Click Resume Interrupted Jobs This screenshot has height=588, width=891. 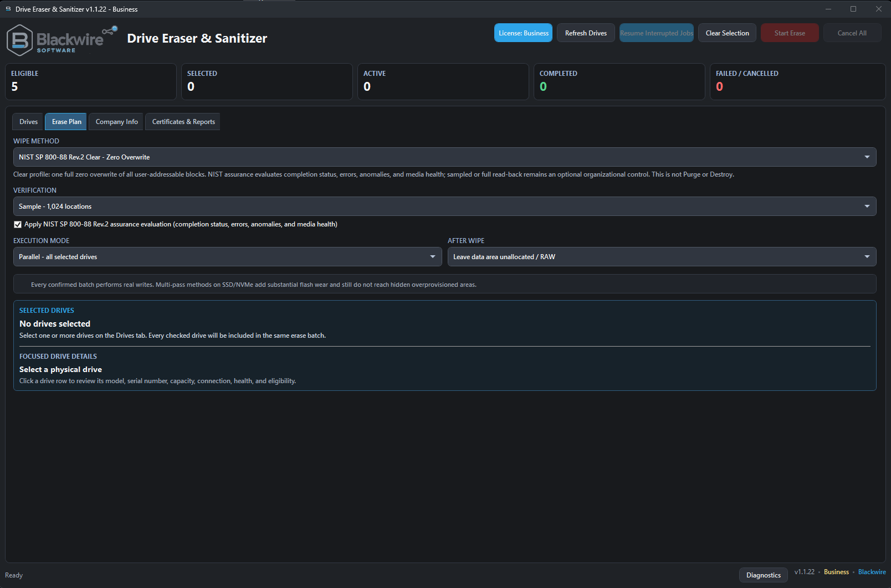point(656,33)
